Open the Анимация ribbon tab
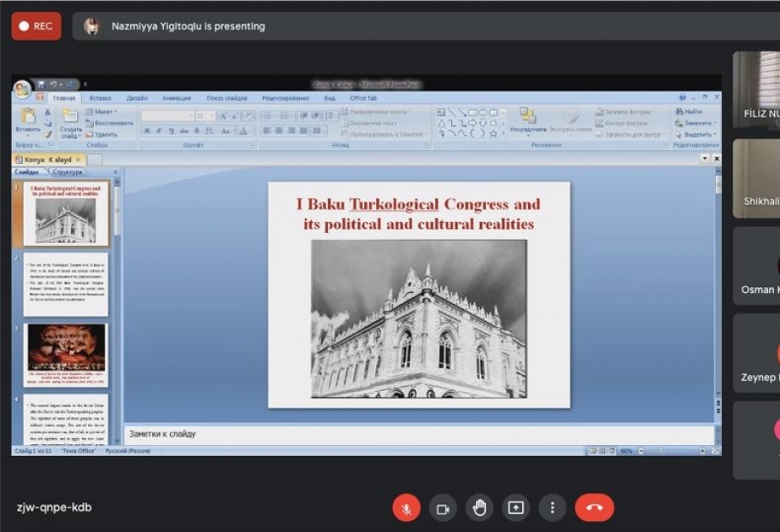This screenshot has width=780, height=532. tap(177, 98)
